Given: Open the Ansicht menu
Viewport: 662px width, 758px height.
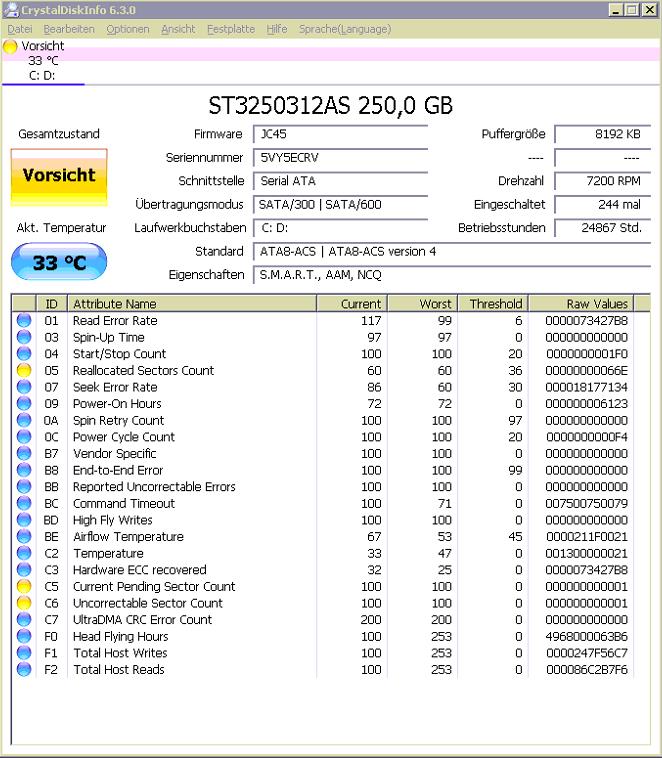Looking at the screenshot, I should (x=178, y=29).
